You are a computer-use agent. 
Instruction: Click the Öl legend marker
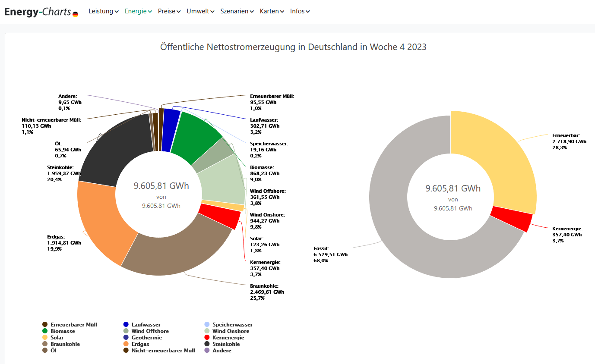coord(45,350)
